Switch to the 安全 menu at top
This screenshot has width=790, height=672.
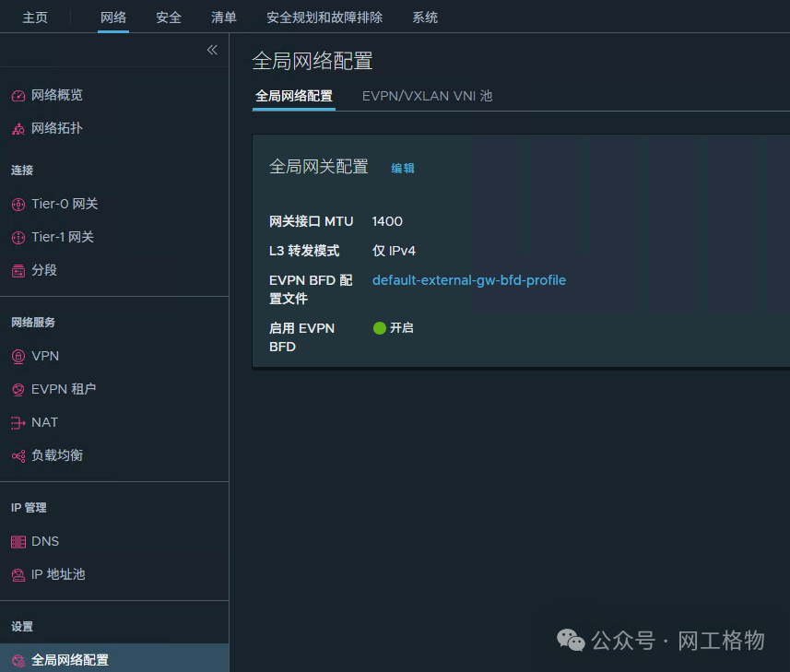(x=168, y=17)
